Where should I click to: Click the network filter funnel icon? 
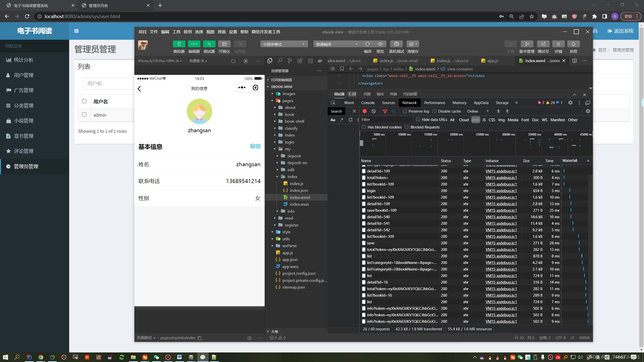pos(385,111)
